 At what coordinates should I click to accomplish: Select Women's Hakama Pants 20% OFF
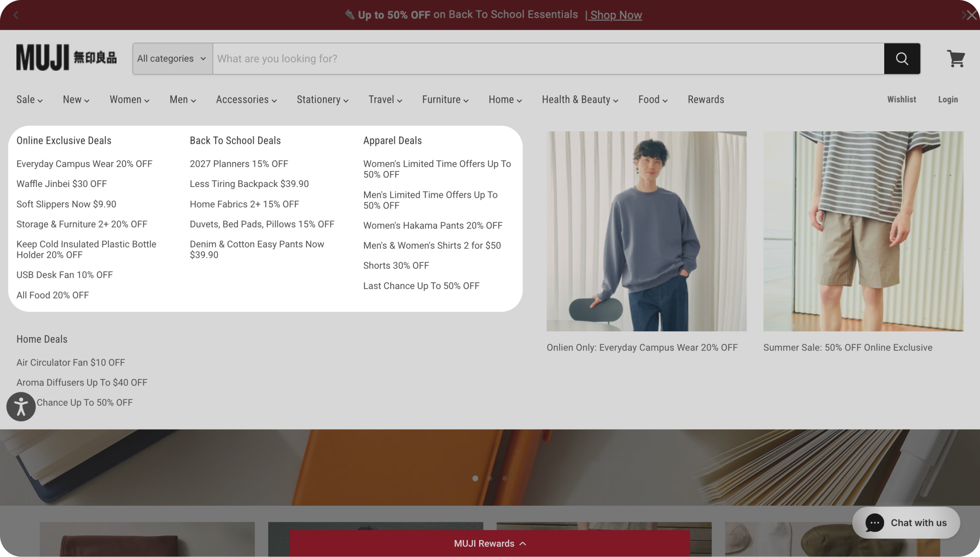433,226
